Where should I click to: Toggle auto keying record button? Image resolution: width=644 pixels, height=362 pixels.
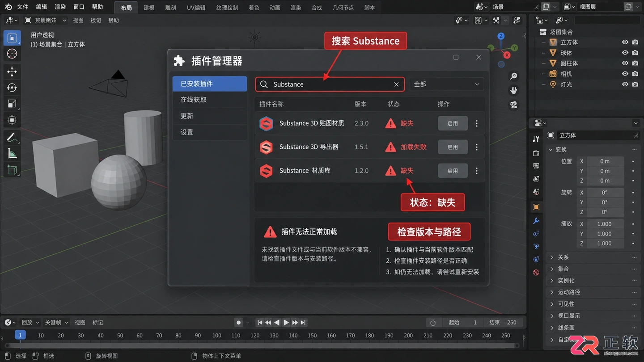[239, 322]
